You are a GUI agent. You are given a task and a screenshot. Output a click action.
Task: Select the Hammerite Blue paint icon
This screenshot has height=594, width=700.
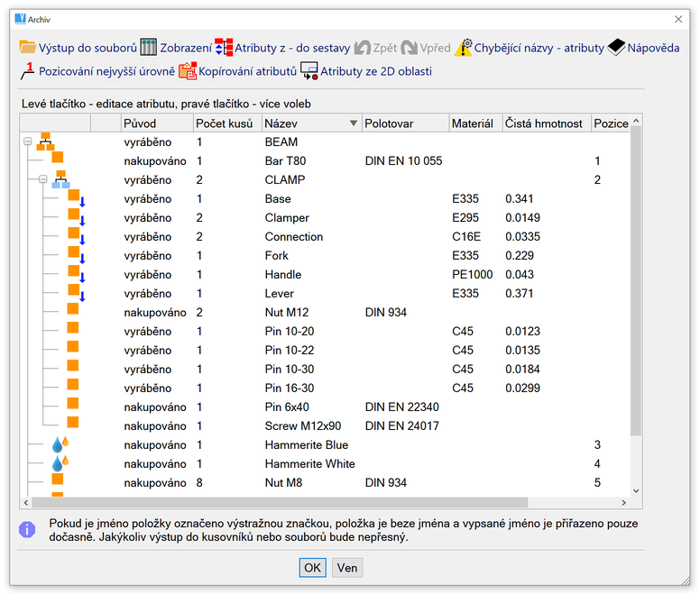pos(60,444)
